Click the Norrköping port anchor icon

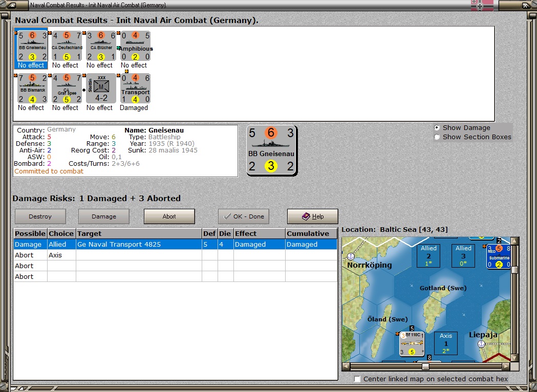351,256
